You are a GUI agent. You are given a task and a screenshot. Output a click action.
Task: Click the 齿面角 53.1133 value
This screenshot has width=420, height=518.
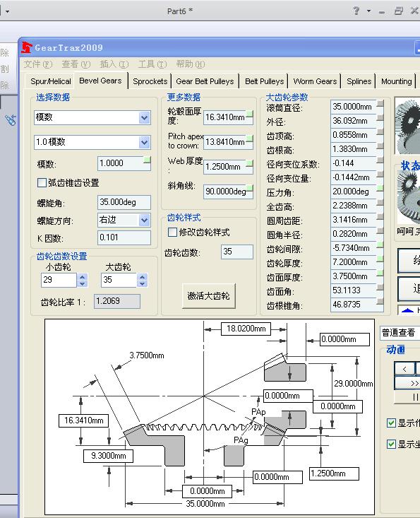tap(354, 290)
